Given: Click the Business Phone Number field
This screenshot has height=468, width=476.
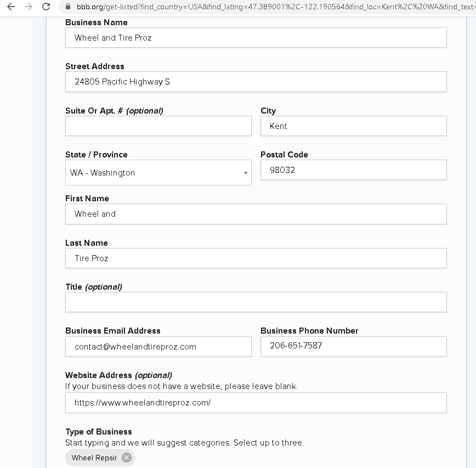Looking at the screenshot, I should pyautogui.click(x=354, y=347).
